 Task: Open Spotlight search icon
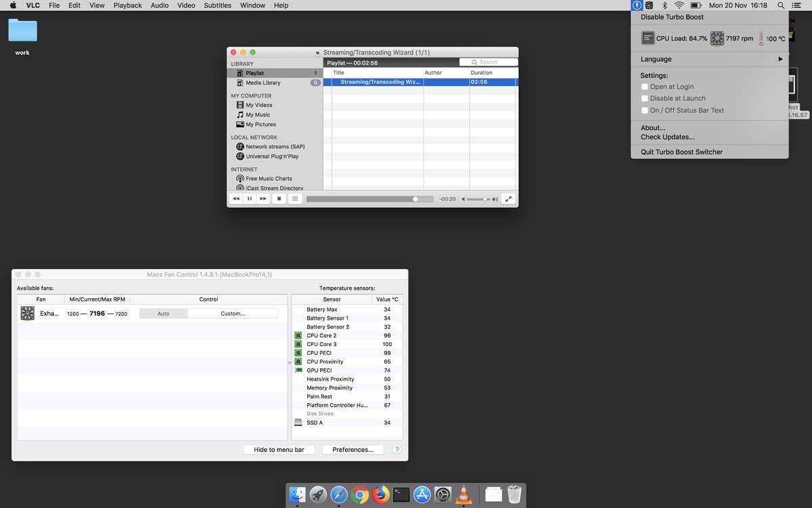[781, 5]
